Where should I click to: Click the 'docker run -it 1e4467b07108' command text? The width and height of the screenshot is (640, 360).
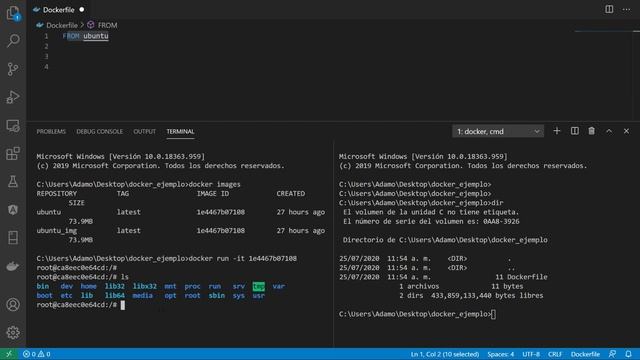pos(243,258)
